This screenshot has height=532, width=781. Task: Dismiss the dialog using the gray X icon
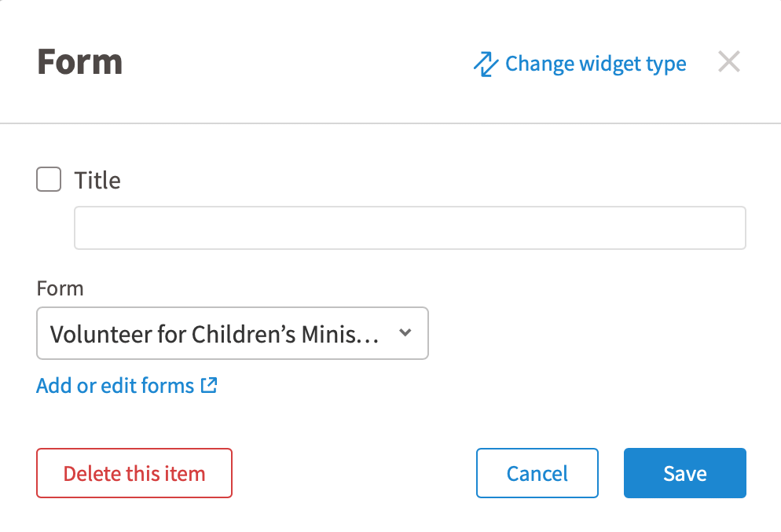[x=728, y=62]
